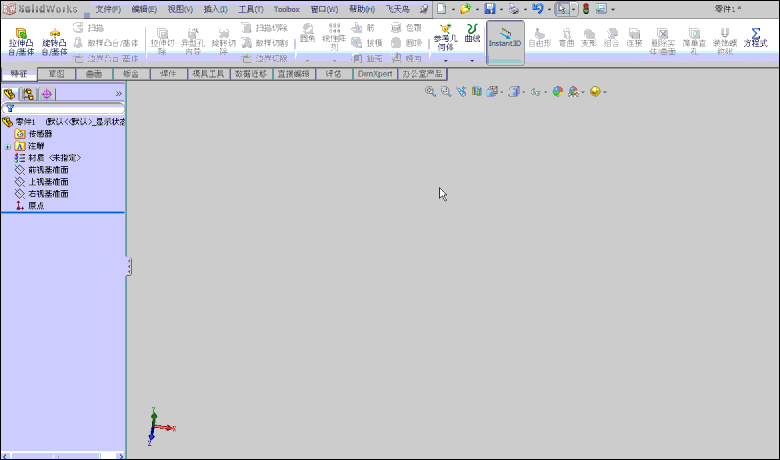This screenshot has width=780, height=460.
Task: Click the feature tree horizontal scrollbar
Action: [x=62, y=456]
